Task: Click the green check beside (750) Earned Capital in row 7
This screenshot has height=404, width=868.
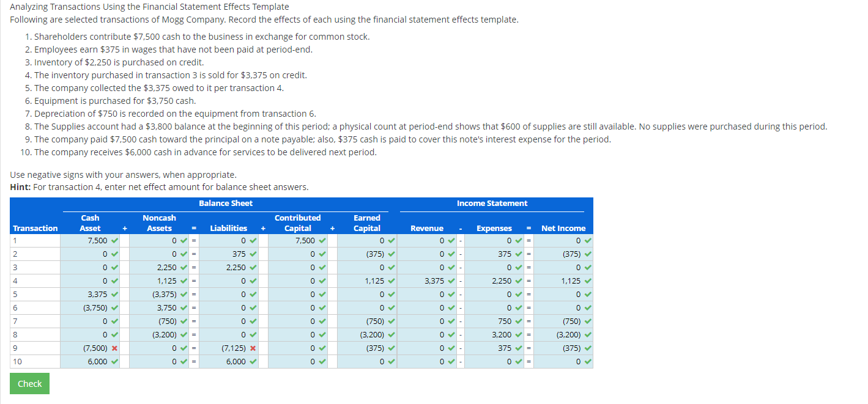Action: [x=392, y=321]
